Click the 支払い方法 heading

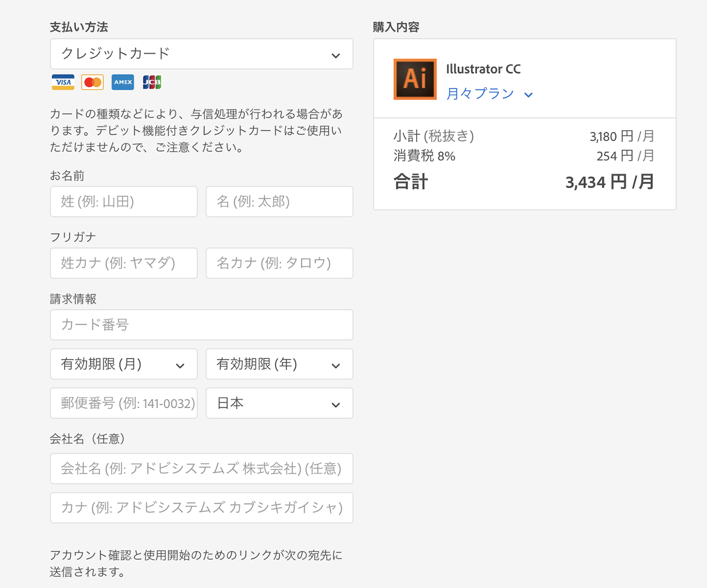point(79,27)
